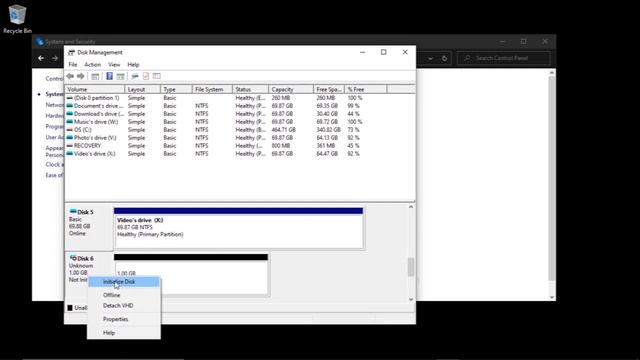The image size is (640, 360).
Task: Click the disk pane scroll up arrow
Action: 411,207
